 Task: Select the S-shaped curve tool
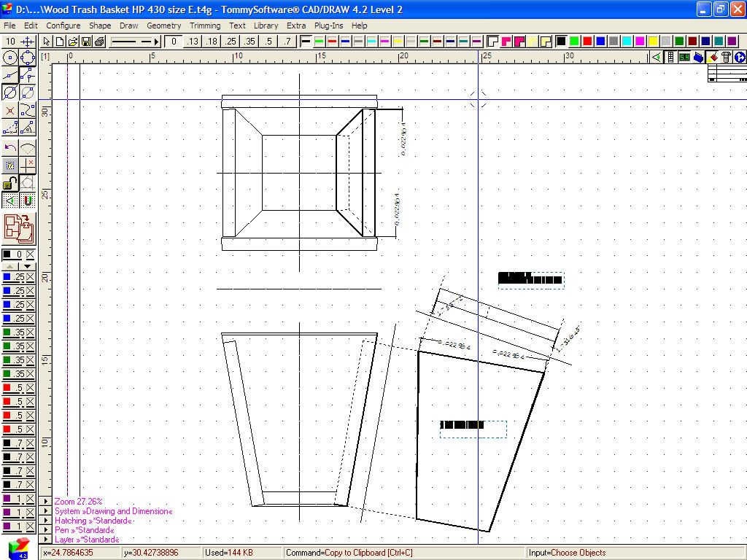pos(28,111)
